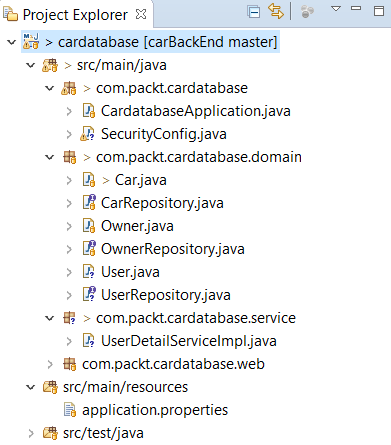
Task: Click the CardatabaseApplication.java file icon
Action: pos(89,111)
